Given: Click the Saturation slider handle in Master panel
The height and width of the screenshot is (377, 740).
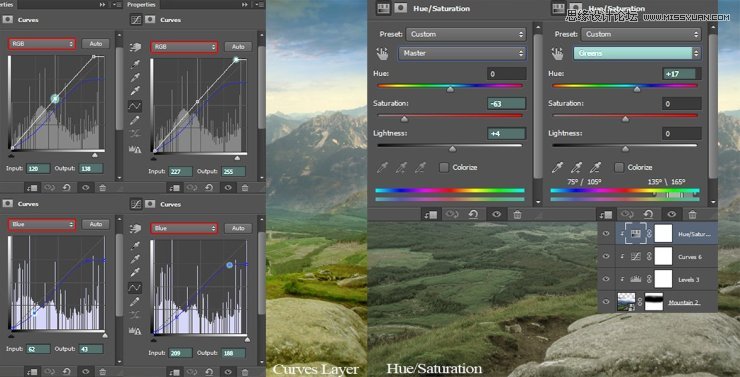Looking at the screenshot, I should click(x=404, y=119).
